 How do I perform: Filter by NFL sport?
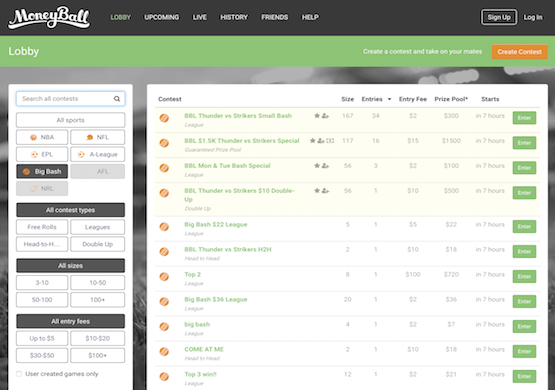pos(98,137)
